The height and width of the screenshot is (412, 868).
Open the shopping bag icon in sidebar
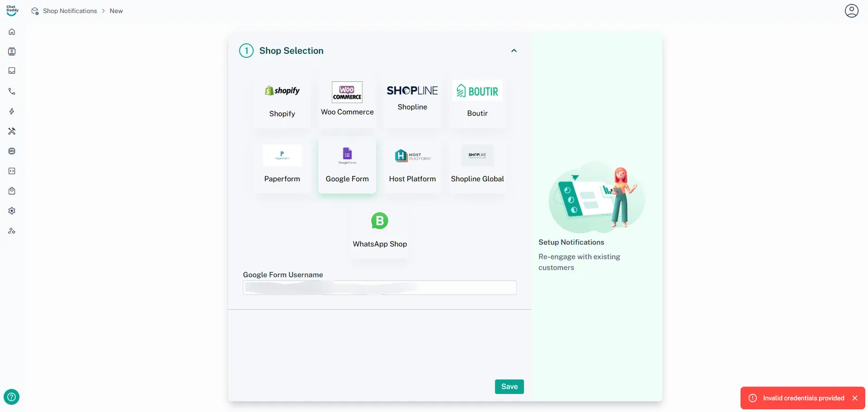coord(12,191)
